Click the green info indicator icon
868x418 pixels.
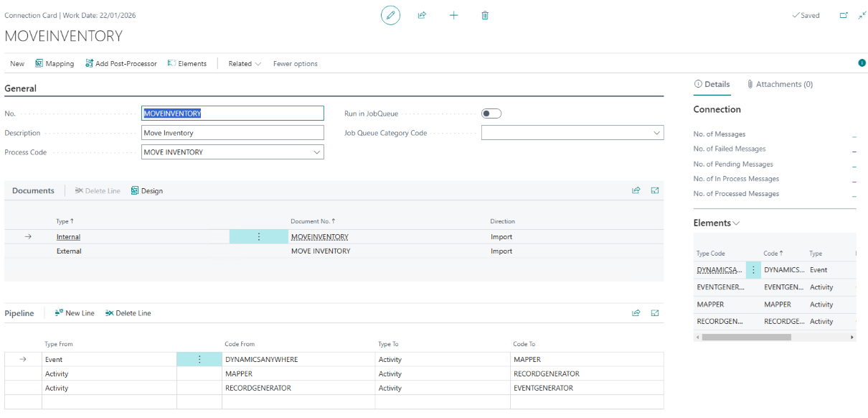coord(862,63)
